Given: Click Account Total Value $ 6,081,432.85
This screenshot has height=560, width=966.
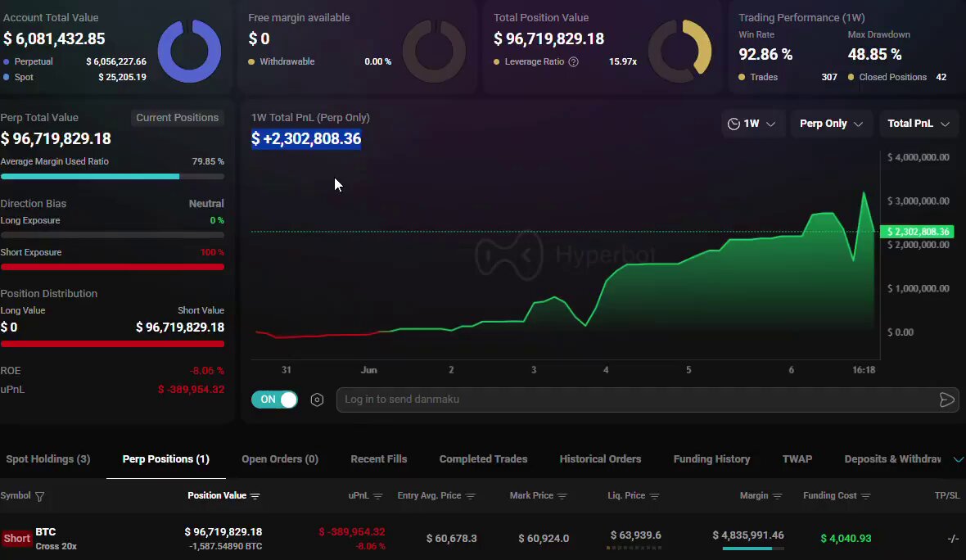Looking at the screenshot, I should coord(54,38).
